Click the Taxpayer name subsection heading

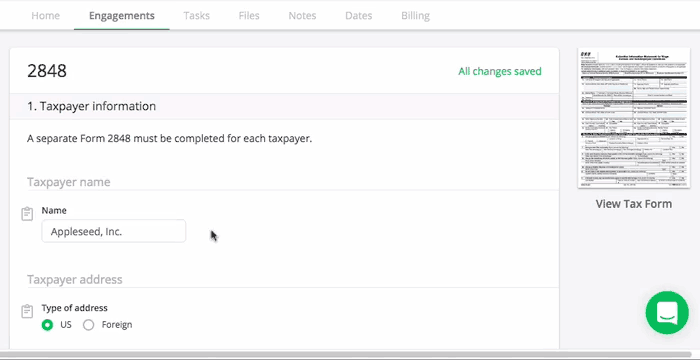(69, 182)
